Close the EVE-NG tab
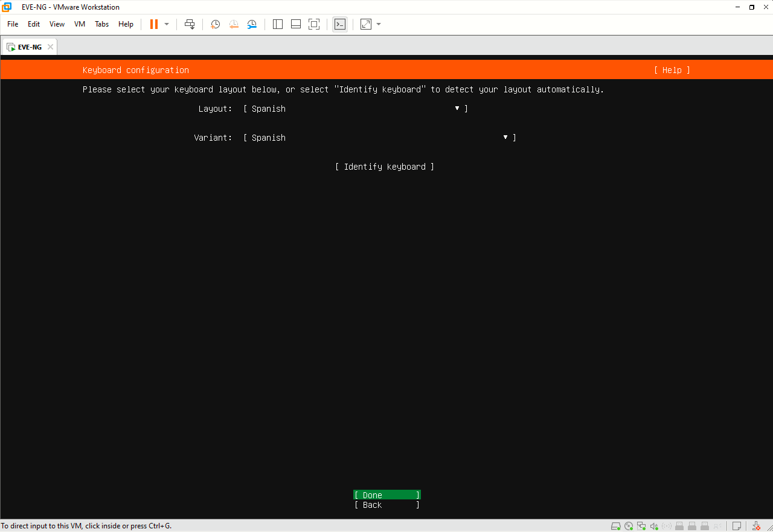This screenshot has height=532, width=773. (50, 46)
